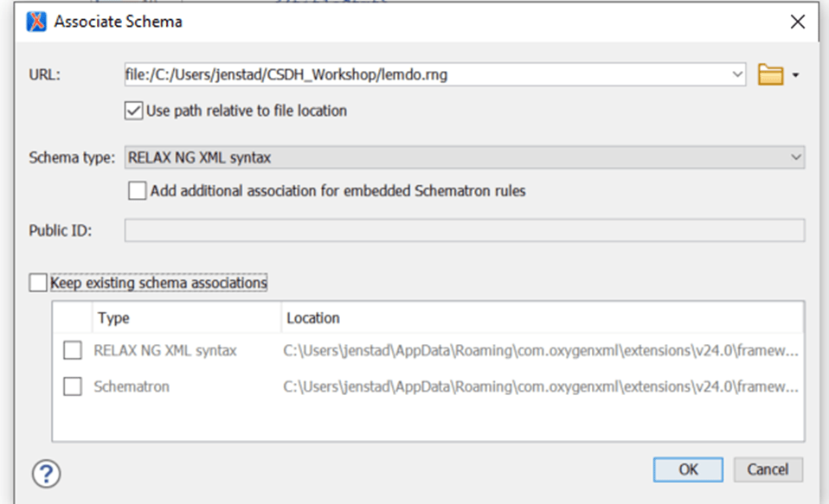Enable additional association for embedded Schematron rules
Screen dimensions: 829x504
[x=138, y=191]
